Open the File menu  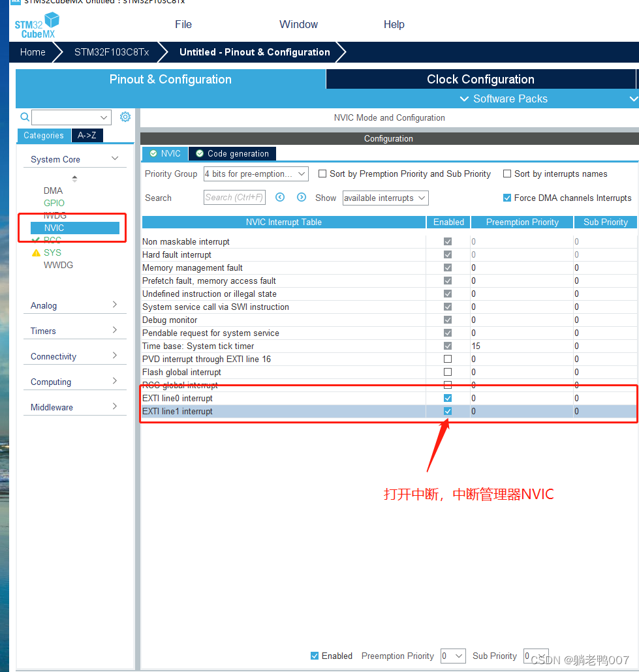[183, 24]
